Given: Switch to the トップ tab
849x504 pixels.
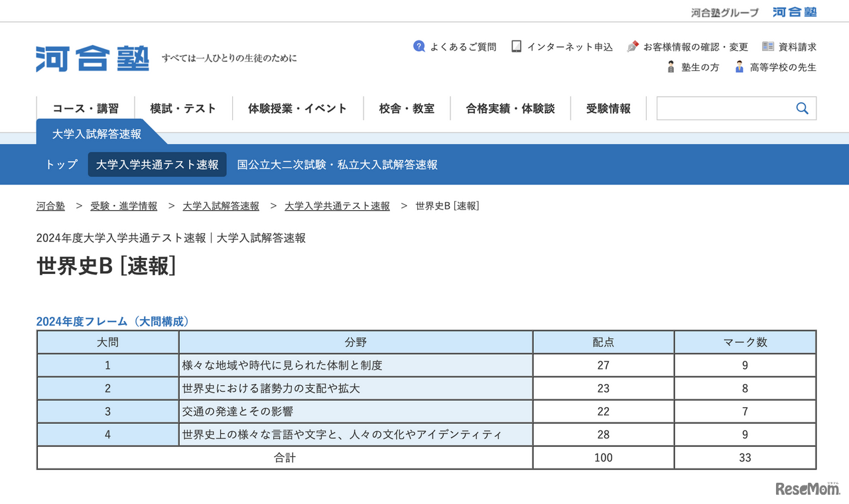Looking at the screenshot, I should [60, 164].
